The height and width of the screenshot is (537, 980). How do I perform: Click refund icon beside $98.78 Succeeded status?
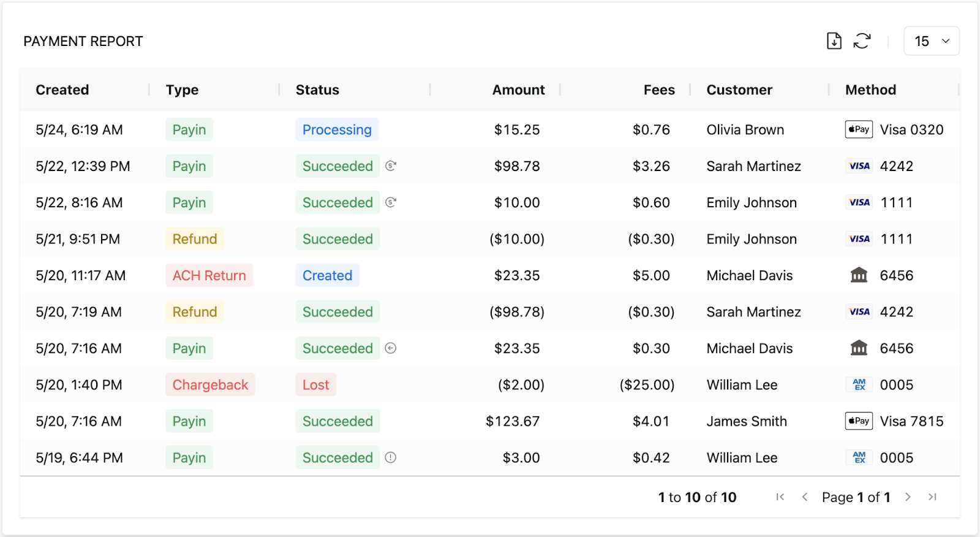(x=391, y=166)
